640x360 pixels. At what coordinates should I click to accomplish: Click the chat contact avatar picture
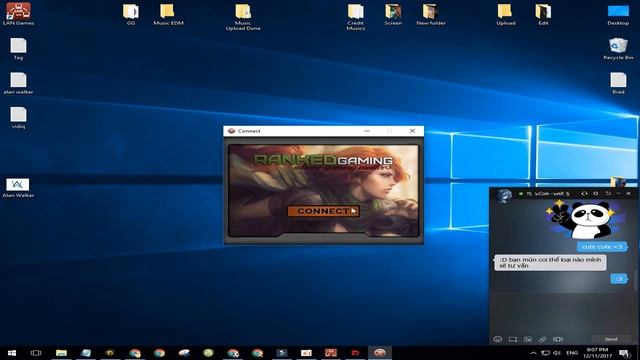point(504,196)
